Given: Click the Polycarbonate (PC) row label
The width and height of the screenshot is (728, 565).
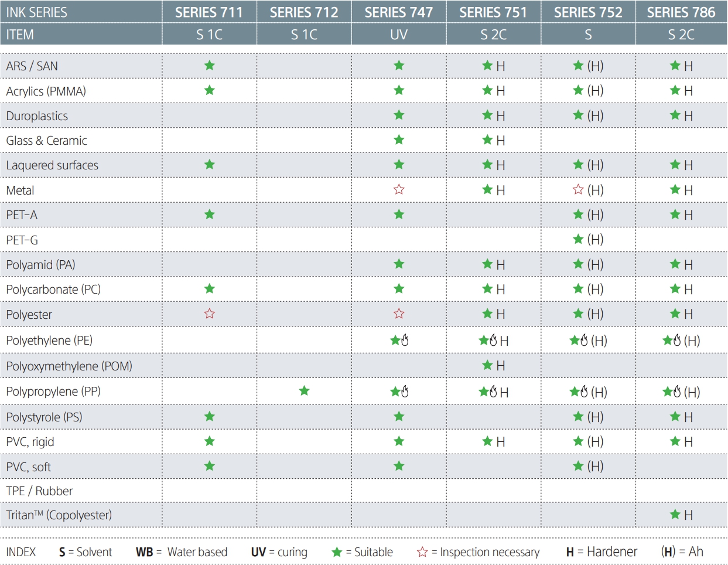Looking at the screenshot, I should pos(53,290).
